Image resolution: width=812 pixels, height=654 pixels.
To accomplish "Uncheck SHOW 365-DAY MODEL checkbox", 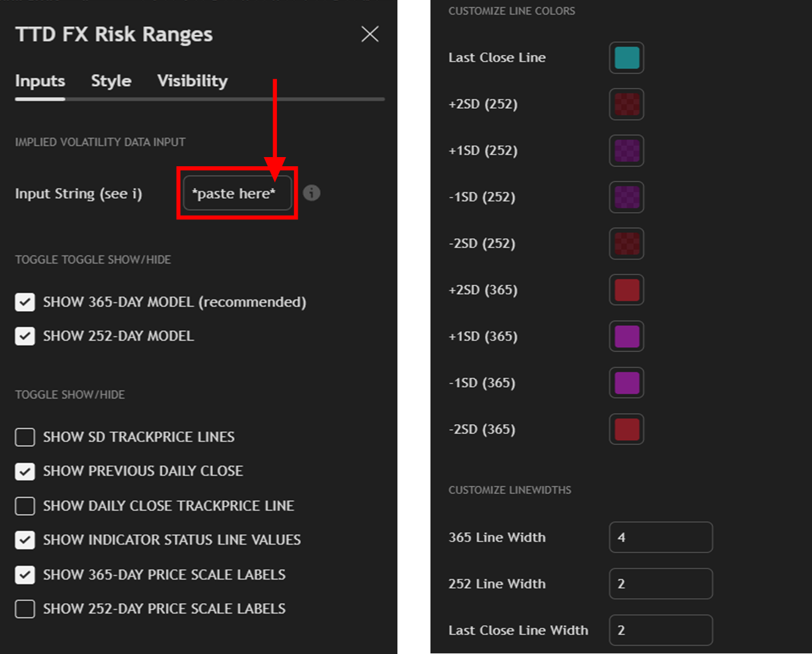I will 25,302.
